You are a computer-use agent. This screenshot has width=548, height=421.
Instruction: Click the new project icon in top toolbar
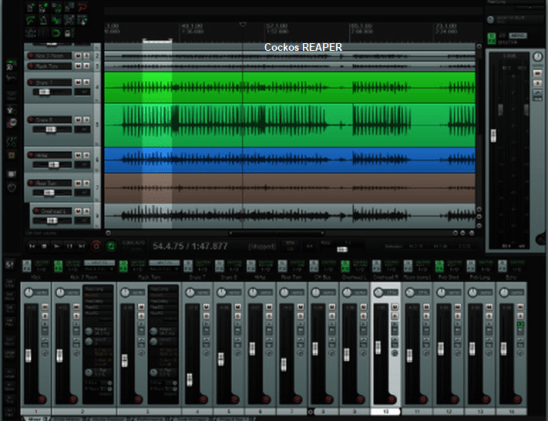(x=30, y=7)
